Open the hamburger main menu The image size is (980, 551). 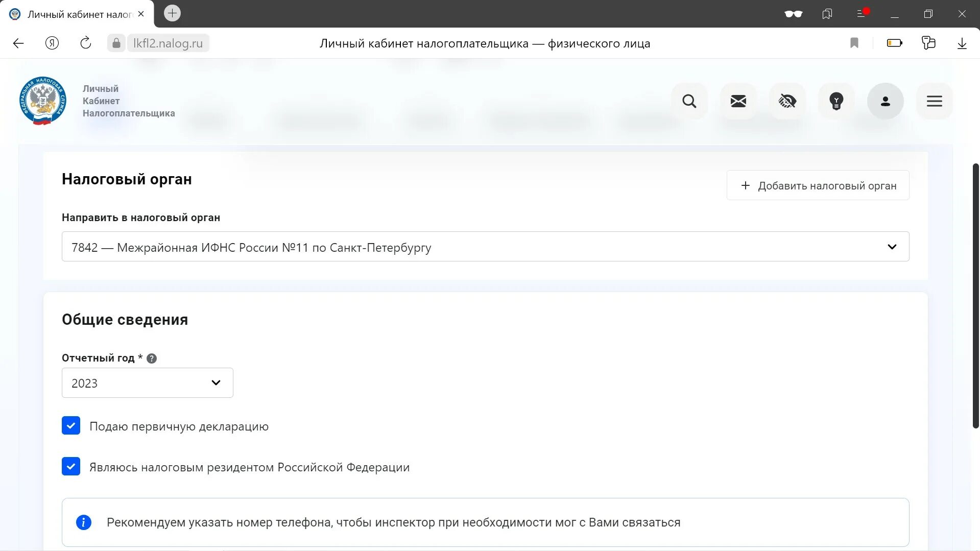pos(934,101)
